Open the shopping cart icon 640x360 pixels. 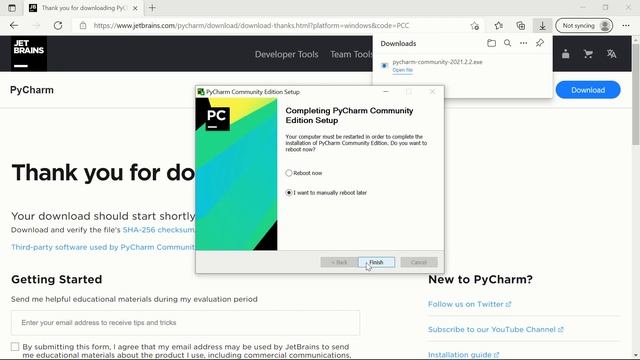pos(588,54)
